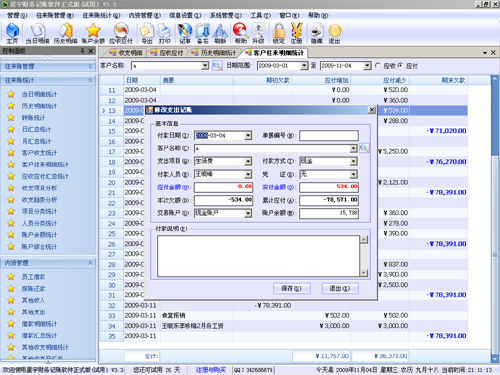
Task: Open 收支项目分析 in the sidebar
Action: pos(39,188)
